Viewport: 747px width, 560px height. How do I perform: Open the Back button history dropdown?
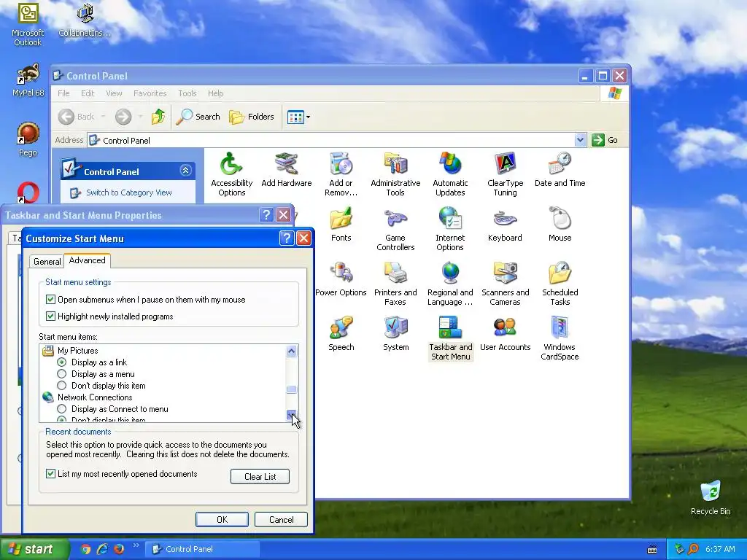coord(104,117)
